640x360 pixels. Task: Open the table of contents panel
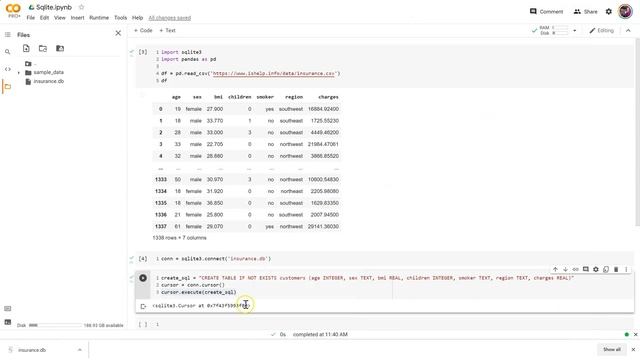pos(8,35)
